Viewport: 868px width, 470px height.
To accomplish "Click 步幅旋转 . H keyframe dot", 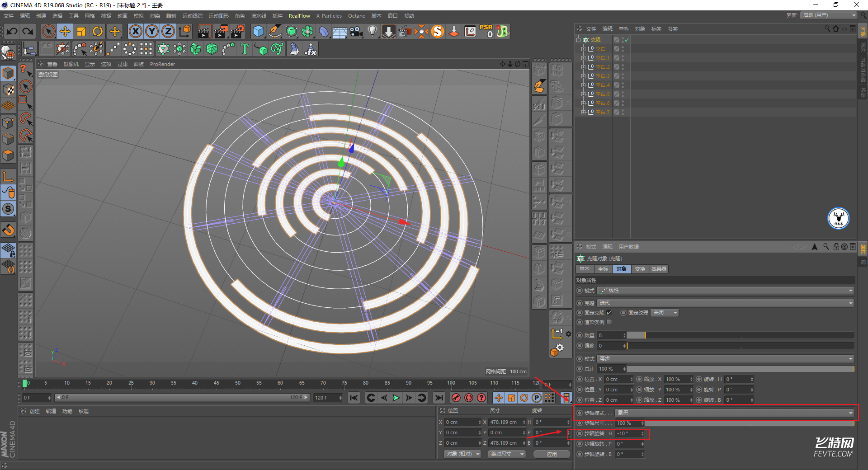I will click(580, 433).
